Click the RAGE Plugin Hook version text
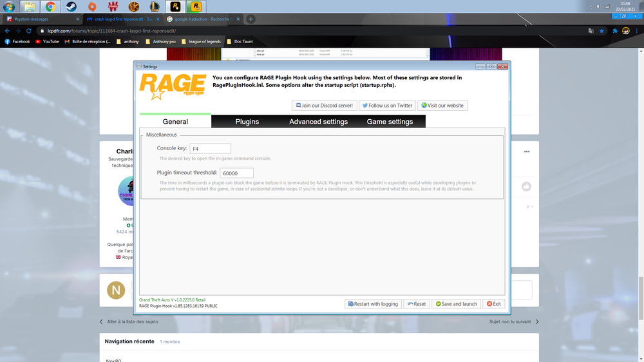644x362 pixels. click(178, 306)
